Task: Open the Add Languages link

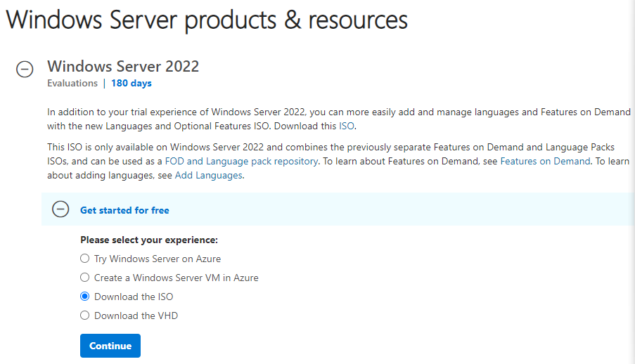Action: (x=209, y=176)
